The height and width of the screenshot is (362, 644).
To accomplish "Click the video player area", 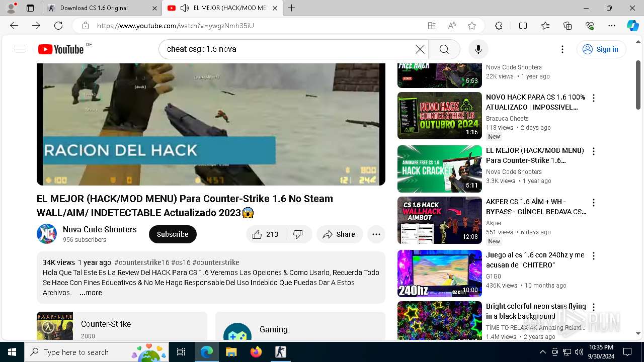I will coord(211,124).
